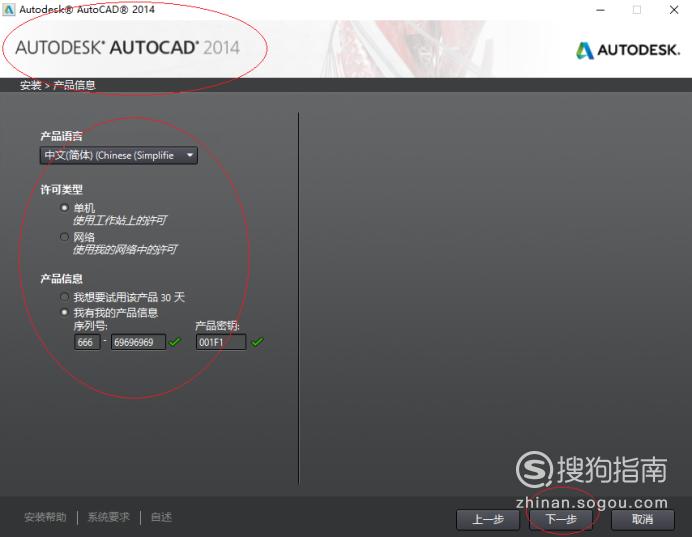Open the 产品语言 language dropdown
This screenshot has height=537, width=692.
(x=119, y=155)
